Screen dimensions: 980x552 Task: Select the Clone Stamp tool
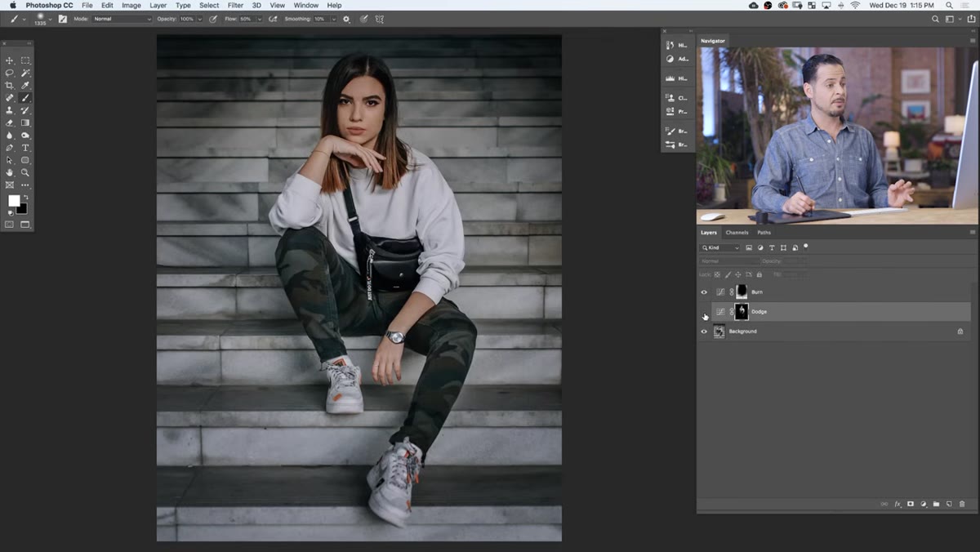[x=10, y=110]
